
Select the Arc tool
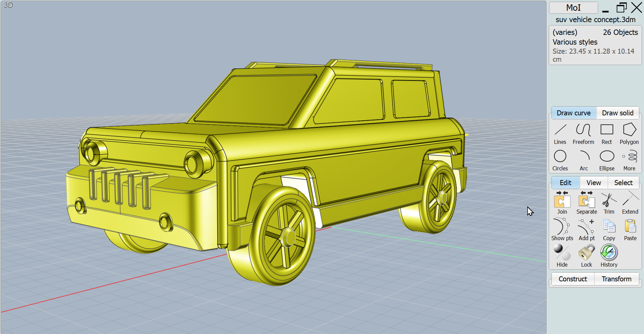[x=584, y=160]
